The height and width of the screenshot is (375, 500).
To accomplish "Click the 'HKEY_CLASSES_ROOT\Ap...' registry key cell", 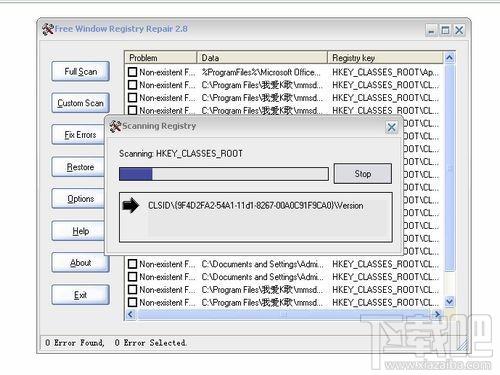I will point(386,72).
